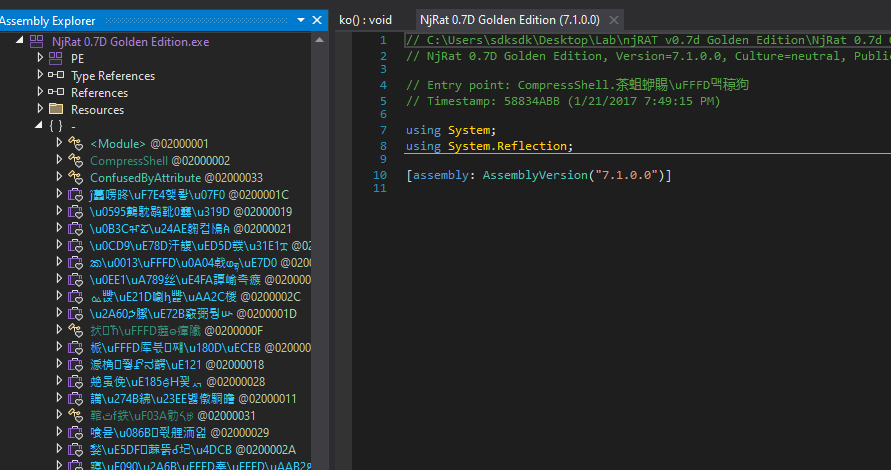Image resolution: width=891 pixels, height=470 pixels.
Task: Click the Type References node icon
Action: click(55, 75)
